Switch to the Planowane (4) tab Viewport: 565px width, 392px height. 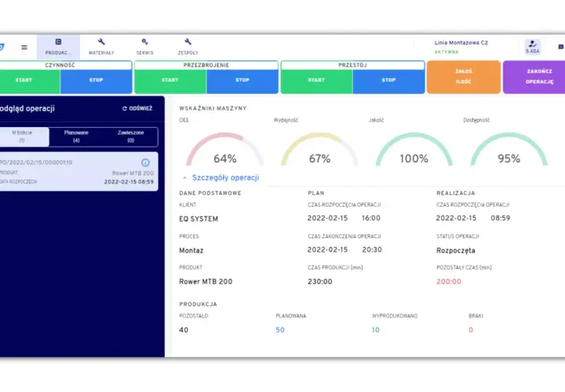76,136
